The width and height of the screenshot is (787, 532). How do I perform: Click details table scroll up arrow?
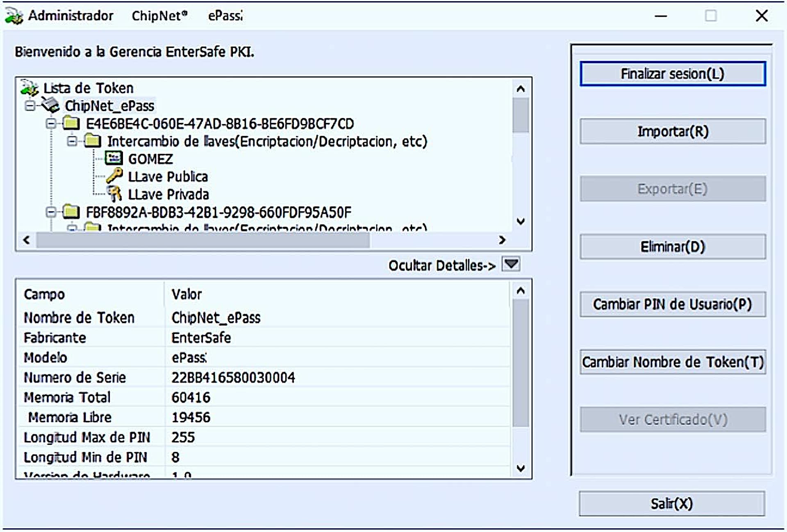coord(521,291)
